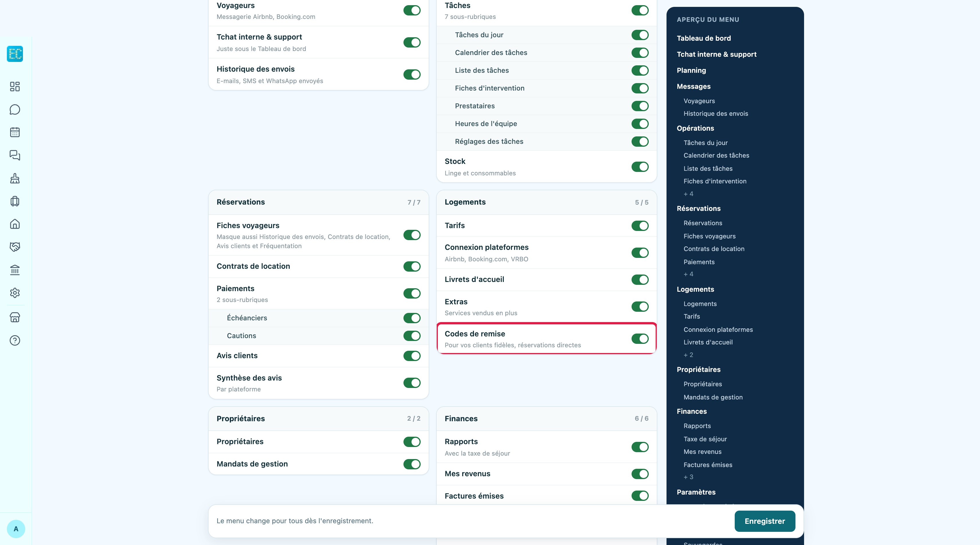Open the cleaning broom operations icon
Image resolution: width=980 pixels, height=545 pixels.
(15, 178)
